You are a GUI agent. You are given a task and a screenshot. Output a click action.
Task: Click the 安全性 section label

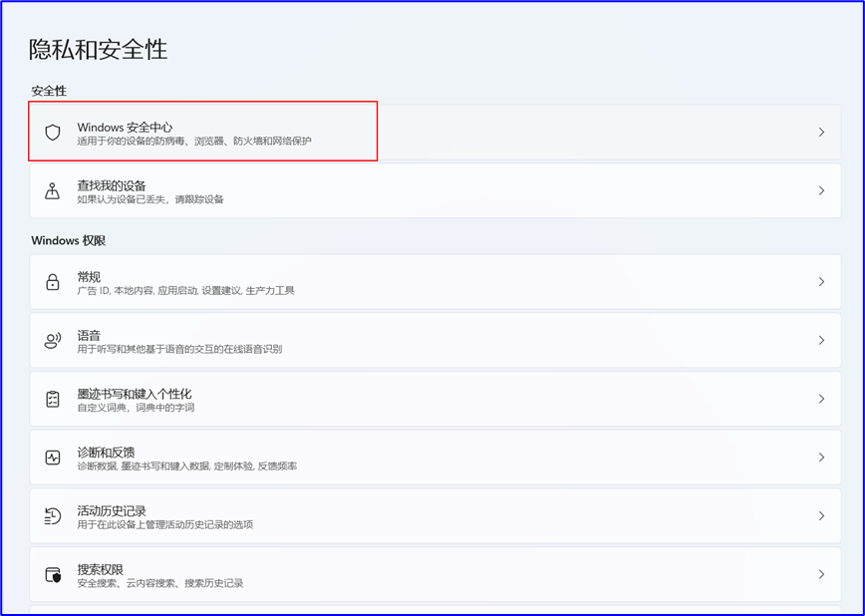(49, 91)
